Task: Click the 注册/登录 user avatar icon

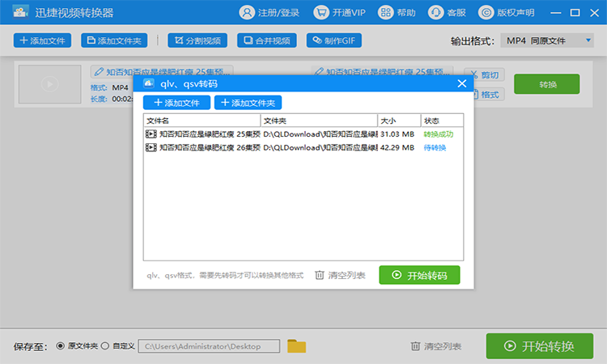Action: click(247, 12)
